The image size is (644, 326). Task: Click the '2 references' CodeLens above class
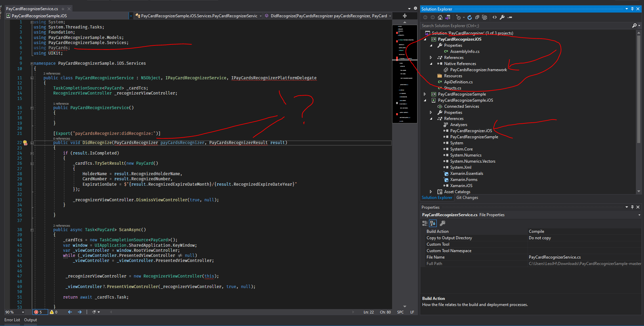52,74
